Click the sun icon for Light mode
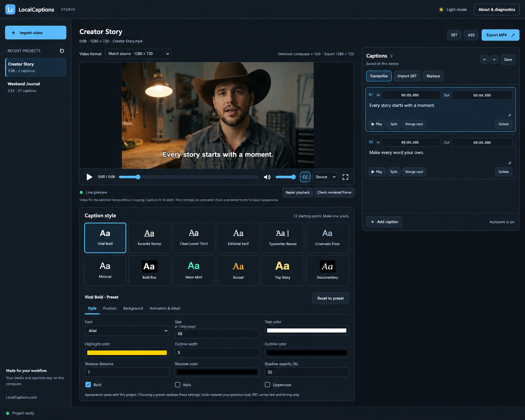 click(441, 9)
